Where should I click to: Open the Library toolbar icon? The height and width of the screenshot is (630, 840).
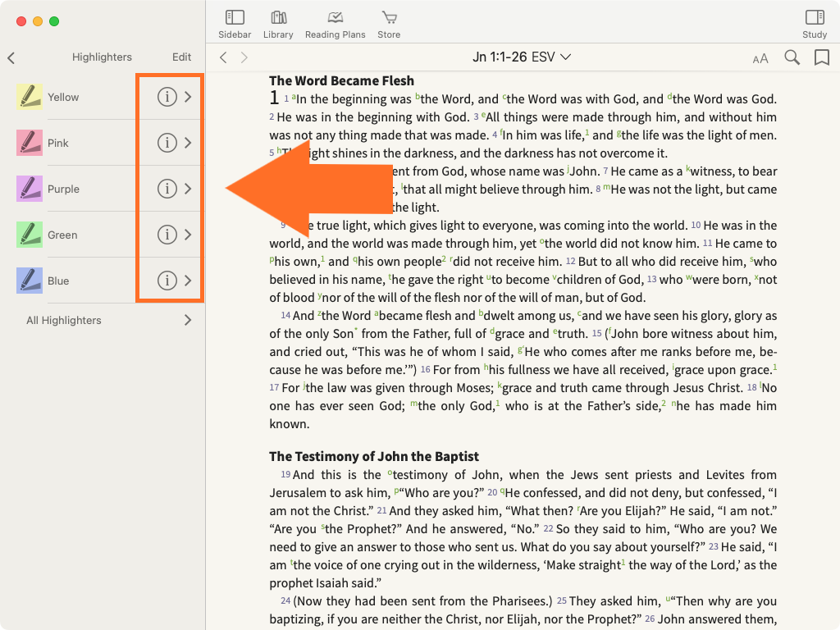tap(278, 23)
